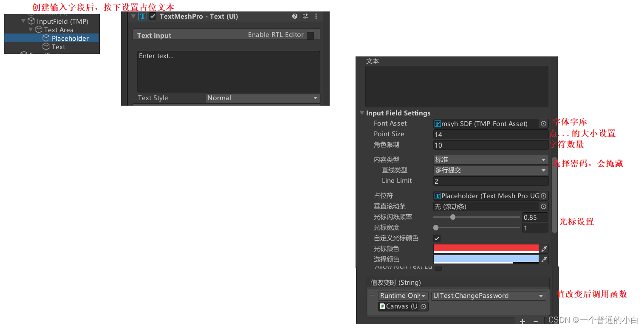Open the TextMeshPro component help icon

coord(295,16)
